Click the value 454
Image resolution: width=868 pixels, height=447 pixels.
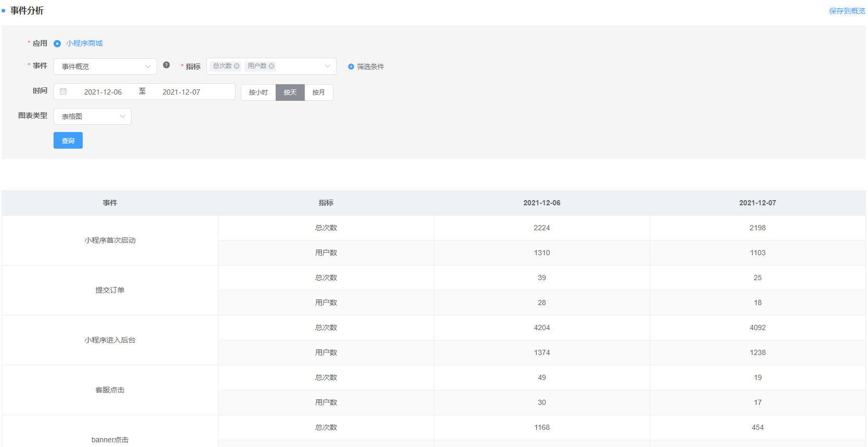[758, 427]
